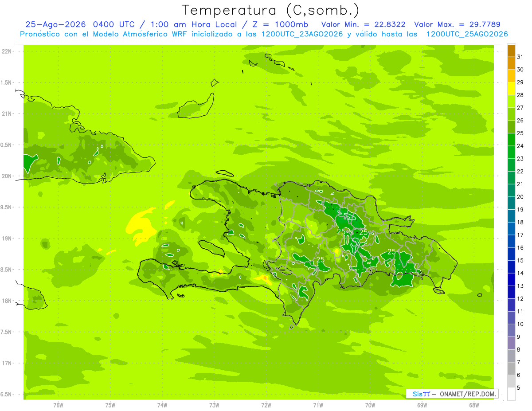
Task: Click the purple color bar segment between 8 and 9
Action: 511,343
